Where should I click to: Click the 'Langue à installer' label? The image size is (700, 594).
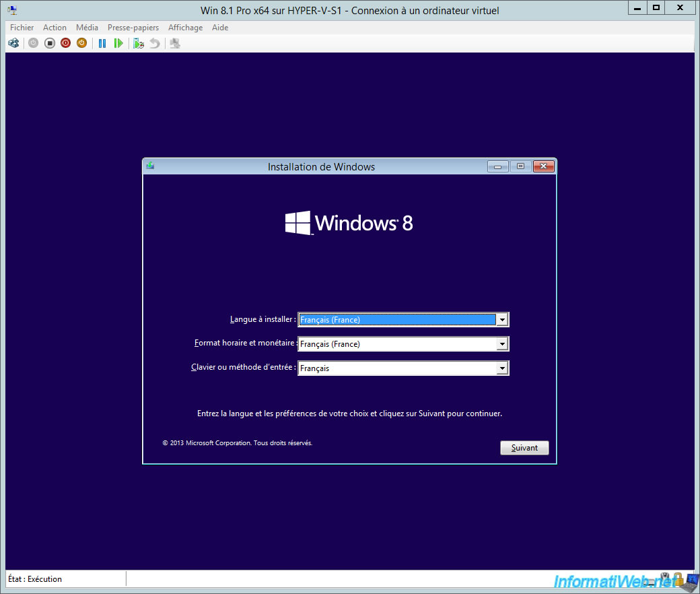coord(263,319)
